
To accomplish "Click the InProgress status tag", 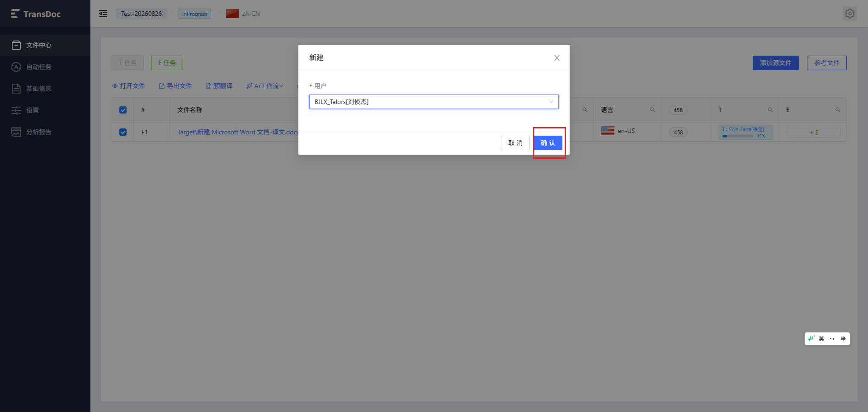I will click(x=195, y=14).
